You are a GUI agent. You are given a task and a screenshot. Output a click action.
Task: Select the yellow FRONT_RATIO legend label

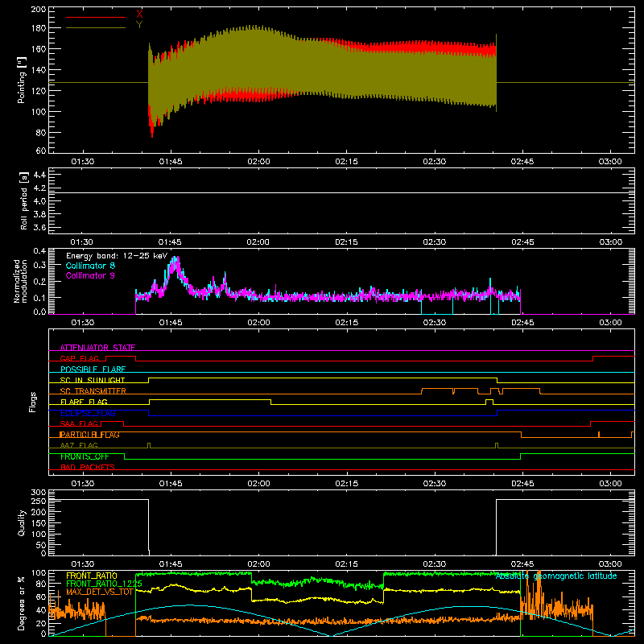92,576
